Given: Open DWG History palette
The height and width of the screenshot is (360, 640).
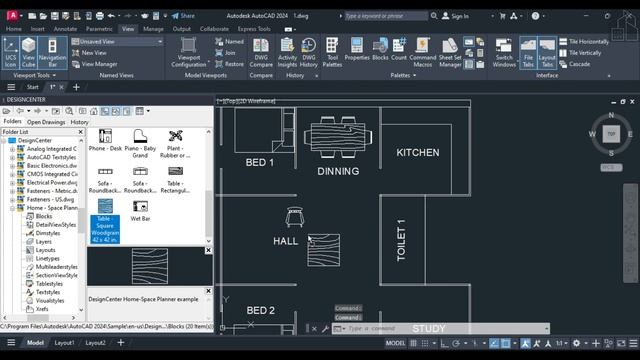Looking at the screenshot, I should tap(309, 53).
